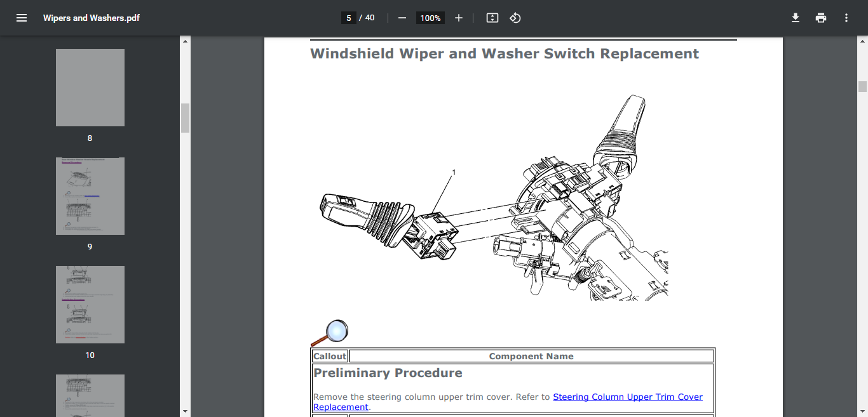Click the page 8 thumbnail label

(x=90, y=138)
